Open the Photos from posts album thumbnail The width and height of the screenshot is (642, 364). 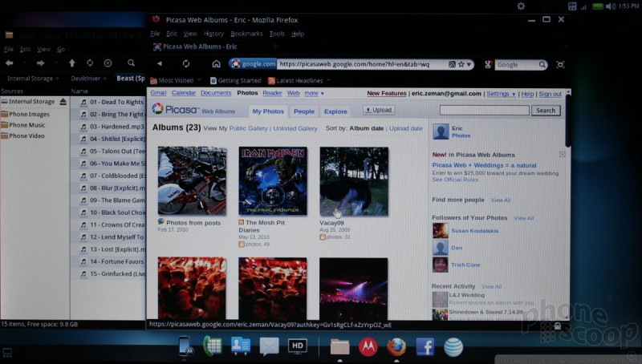(192, 180)
